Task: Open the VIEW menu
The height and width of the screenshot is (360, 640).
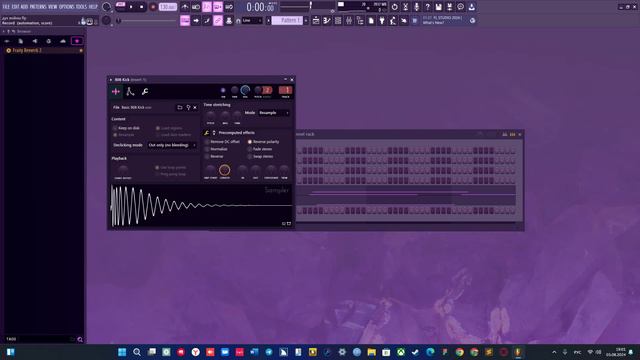Action: click(x=53, y=7)
